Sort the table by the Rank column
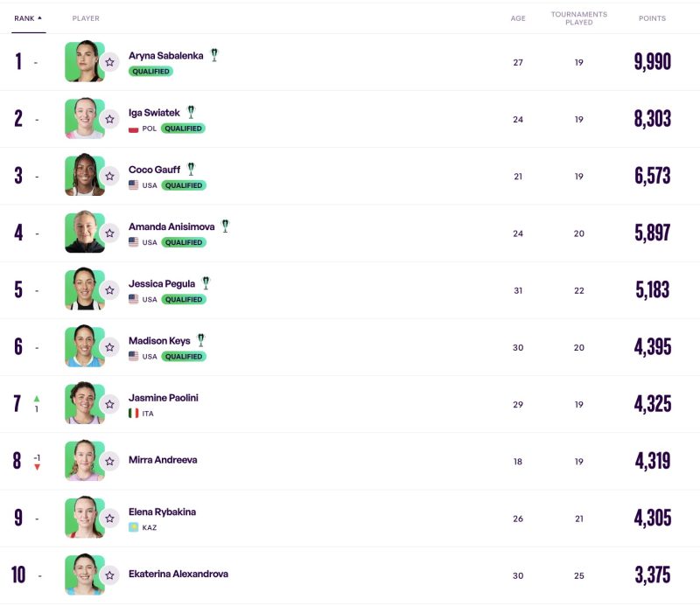Image resolution: width=700 pixels, height=606 pixels. point(28,18)
